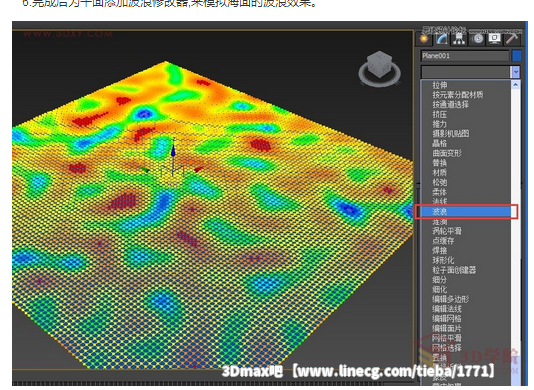Click the blue Z-axis gizmo arrow

click(173, 151)
